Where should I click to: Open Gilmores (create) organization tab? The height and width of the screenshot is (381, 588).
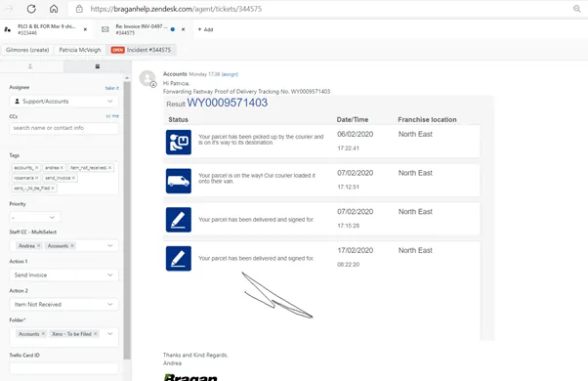(27, 50)
